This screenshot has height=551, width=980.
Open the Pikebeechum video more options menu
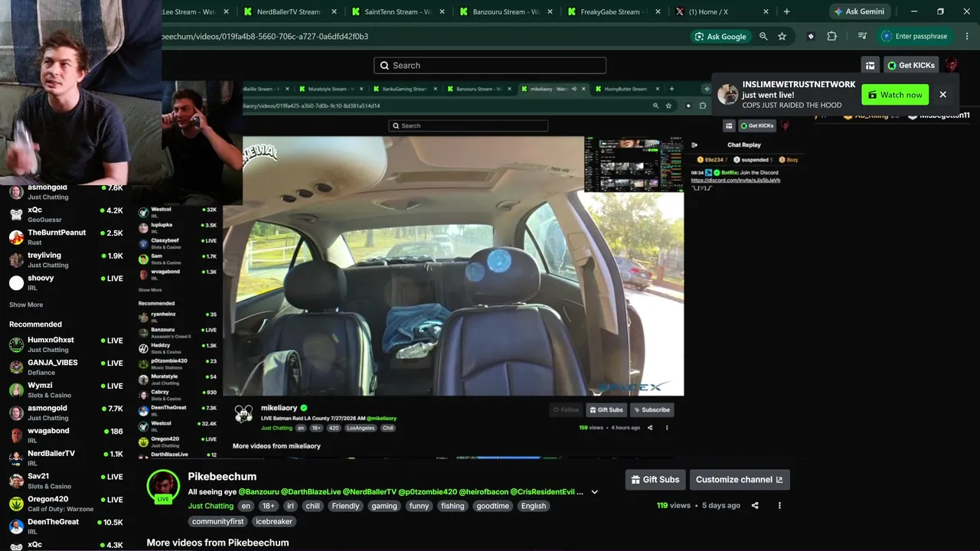pos(779,505)
